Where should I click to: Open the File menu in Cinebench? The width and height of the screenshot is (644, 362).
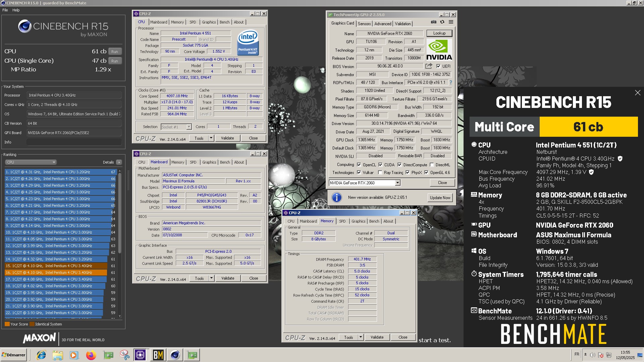pos(5,10)
